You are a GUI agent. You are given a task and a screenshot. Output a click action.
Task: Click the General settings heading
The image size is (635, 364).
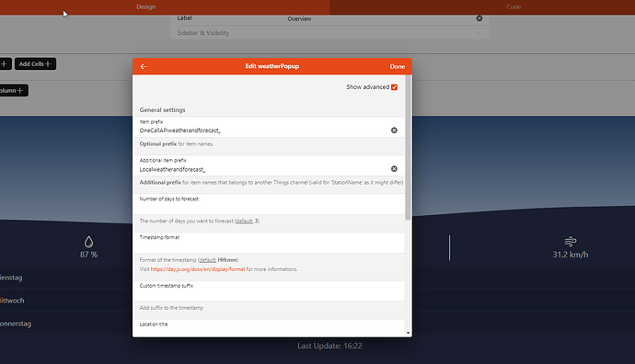pyautogui.click(x=162, y=109)
